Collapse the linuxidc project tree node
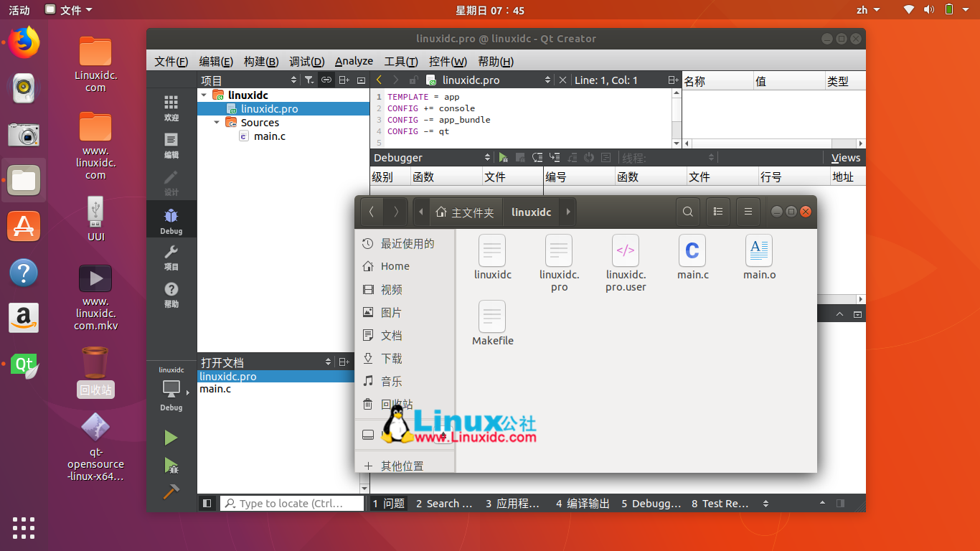Image resolution: width=980 pixels, height=551 pixels. (204, 95)
